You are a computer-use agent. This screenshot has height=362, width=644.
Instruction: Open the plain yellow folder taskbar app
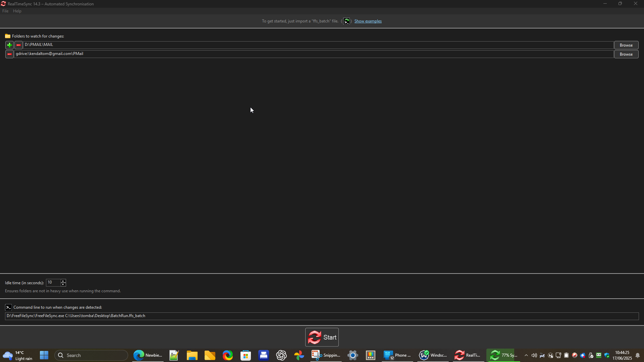(x=210, y=355)
